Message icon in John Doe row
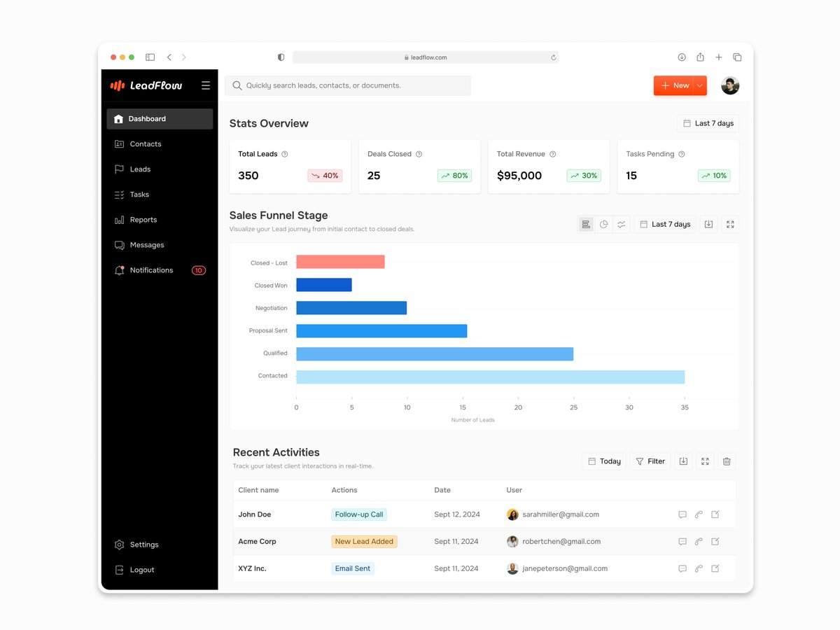840x630 pixels. pos(682,514)
